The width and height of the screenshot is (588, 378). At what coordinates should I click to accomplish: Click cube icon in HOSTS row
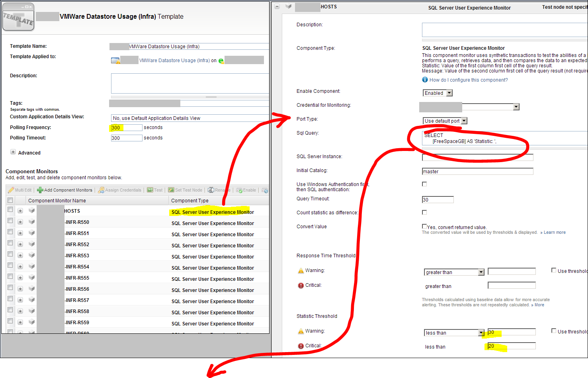[32, 210]
